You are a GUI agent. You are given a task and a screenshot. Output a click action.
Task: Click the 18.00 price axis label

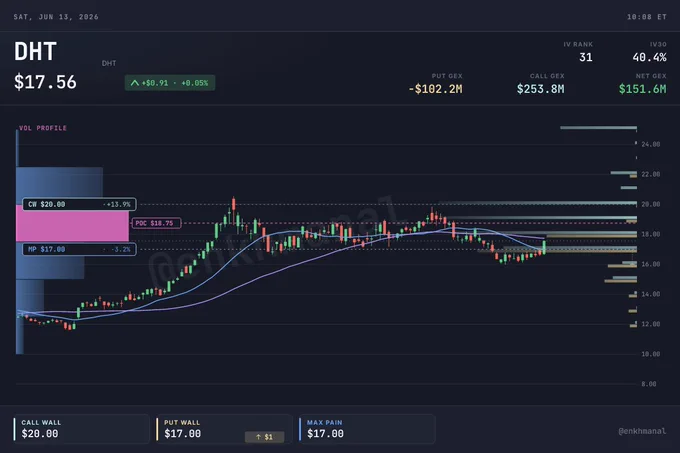[651, 234]
